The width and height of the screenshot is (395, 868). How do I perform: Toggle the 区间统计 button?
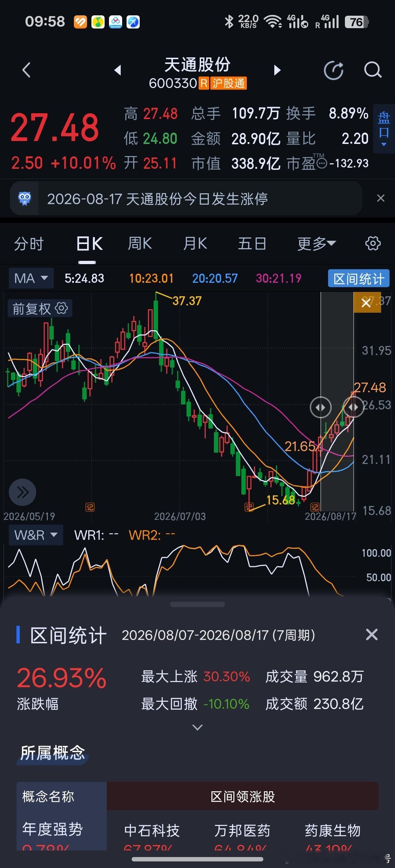(359, 278)
